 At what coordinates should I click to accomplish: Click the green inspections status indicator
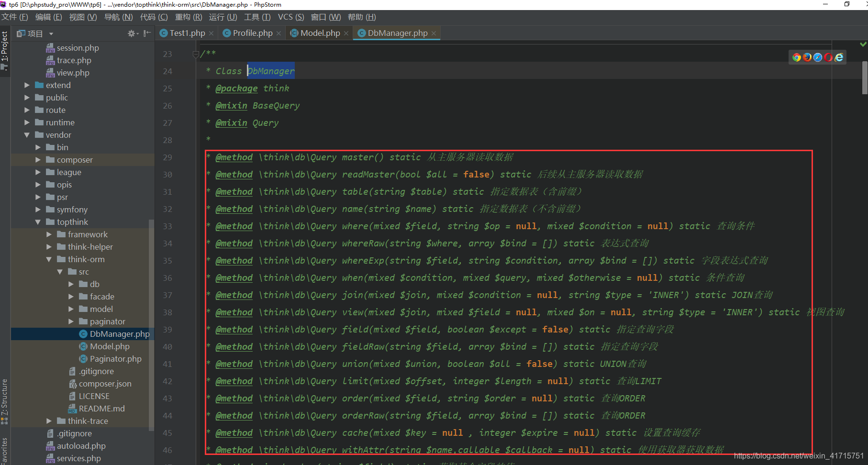[x=863, y=44]
